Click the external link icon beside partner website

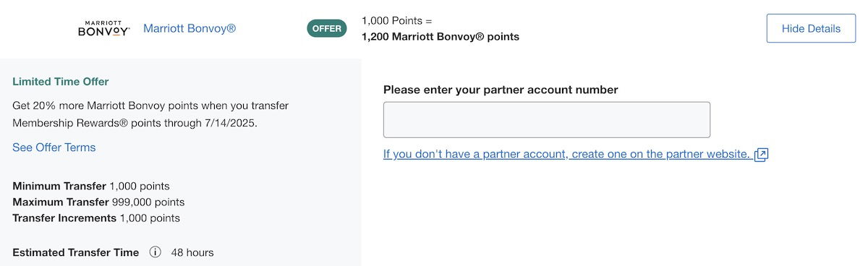tap(761, 155)
